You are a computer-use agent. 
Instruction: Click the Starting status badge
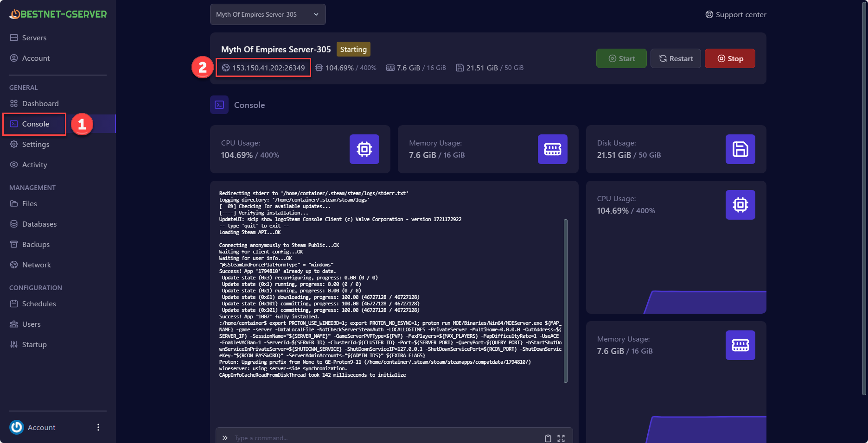coord(353,49)
